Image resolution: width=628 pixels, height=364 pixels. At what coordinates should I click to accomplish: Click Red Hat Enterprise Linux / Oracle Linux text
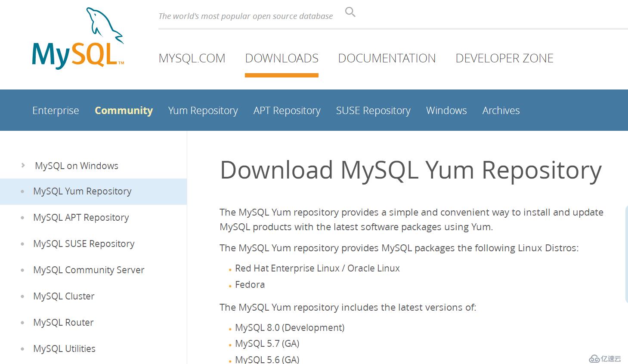tap(317, 268)
